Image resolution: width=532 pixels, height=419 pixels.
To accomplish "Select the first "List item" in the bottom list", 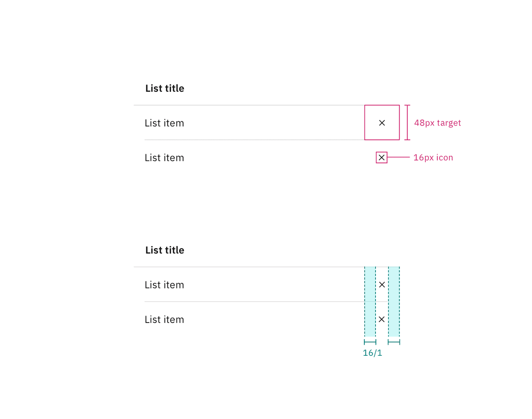I will (164, 285).
